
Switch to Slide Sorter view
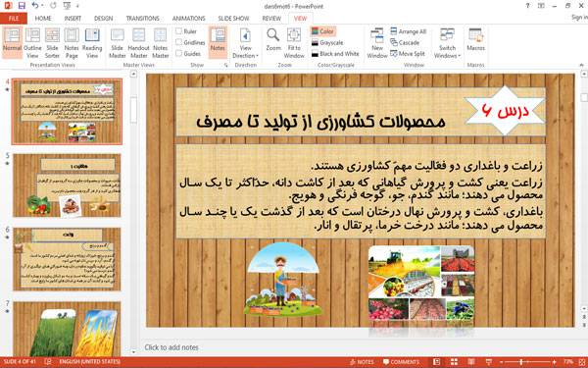pos(52,43)
